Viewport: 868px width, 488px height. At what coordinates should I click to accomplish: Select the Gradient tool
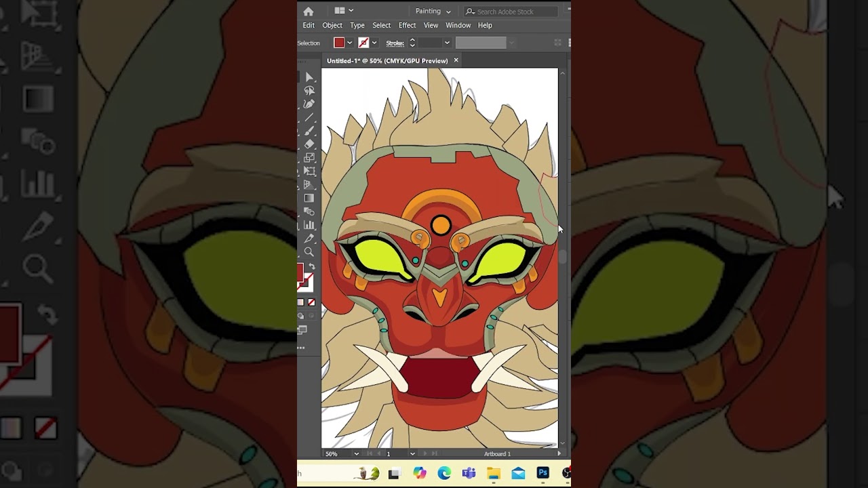tap(309, 198)
